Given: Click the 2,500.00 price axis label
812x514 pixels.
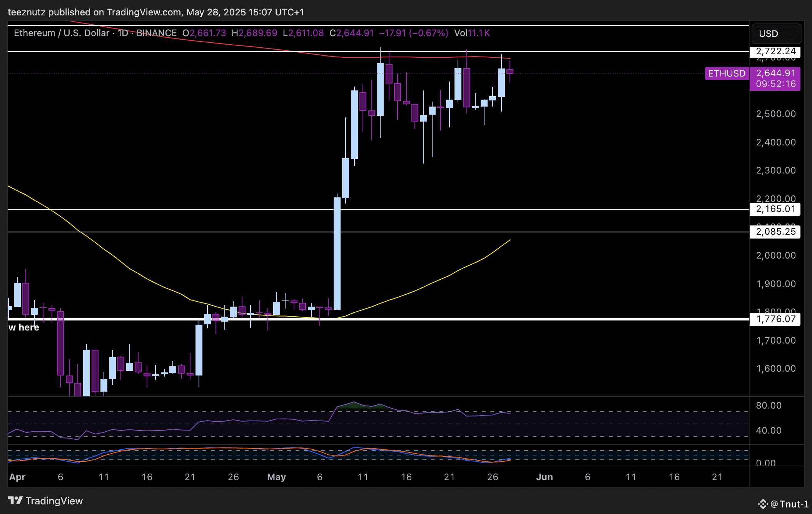Looking at the screenshot, I should pos(776,114).
